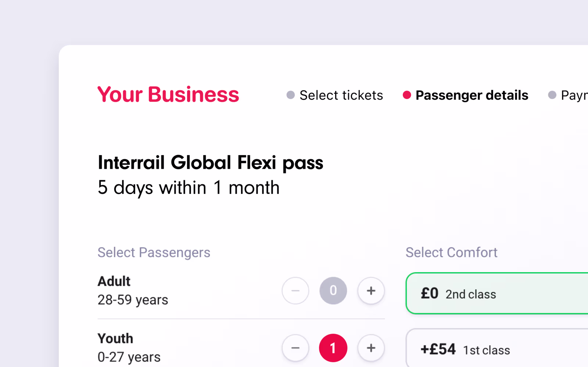The width and height of the screenshot is (588, 367).
Task: Click the Adult passenger count badge showing 0
Action: [x=333, y=291]
